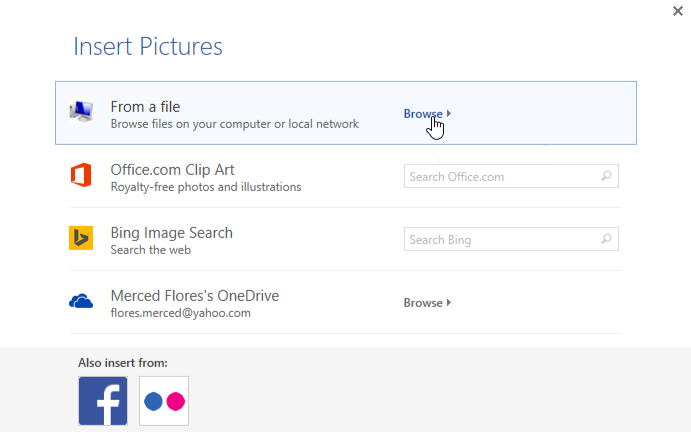Click the computer icon beside From a file
This screenshot has height=432, width=691.
point(81,112)
